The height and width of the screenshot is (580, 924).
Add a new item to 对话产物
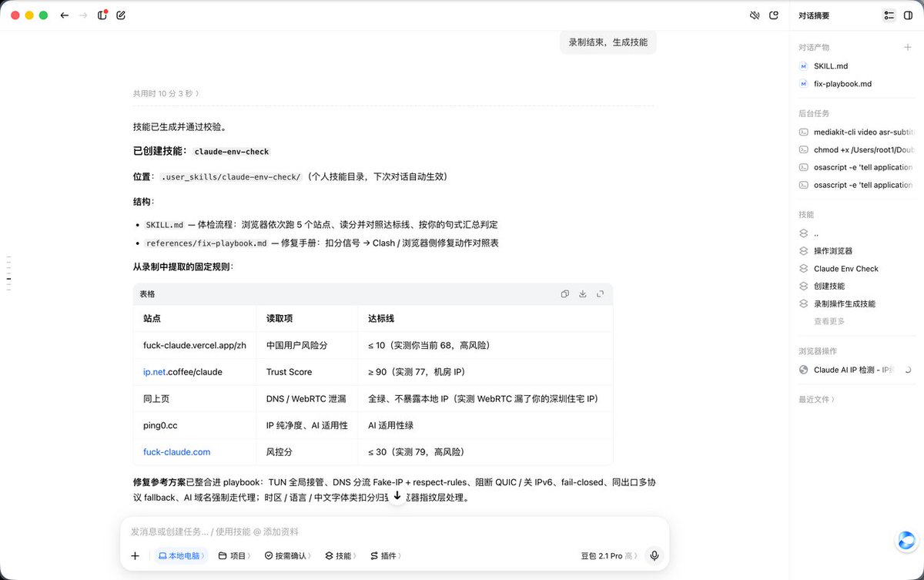click(907, 47)
